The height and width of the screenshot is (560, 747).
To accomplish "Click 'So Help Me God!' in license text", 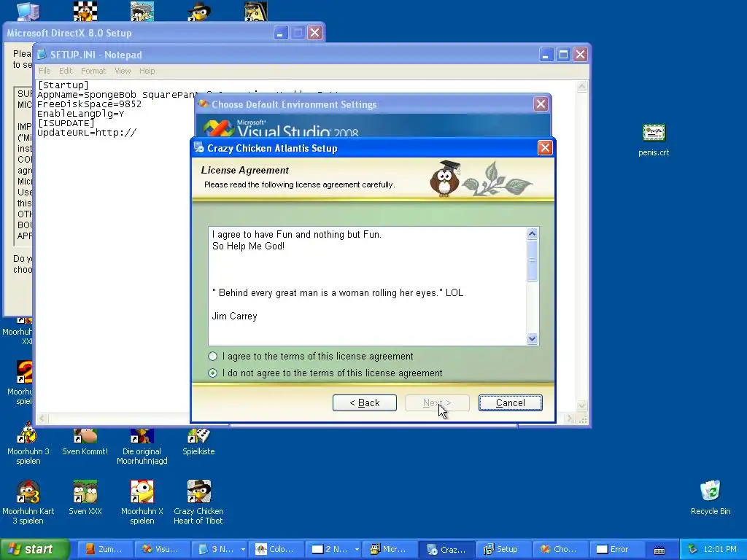I will (x=248, y=246).
